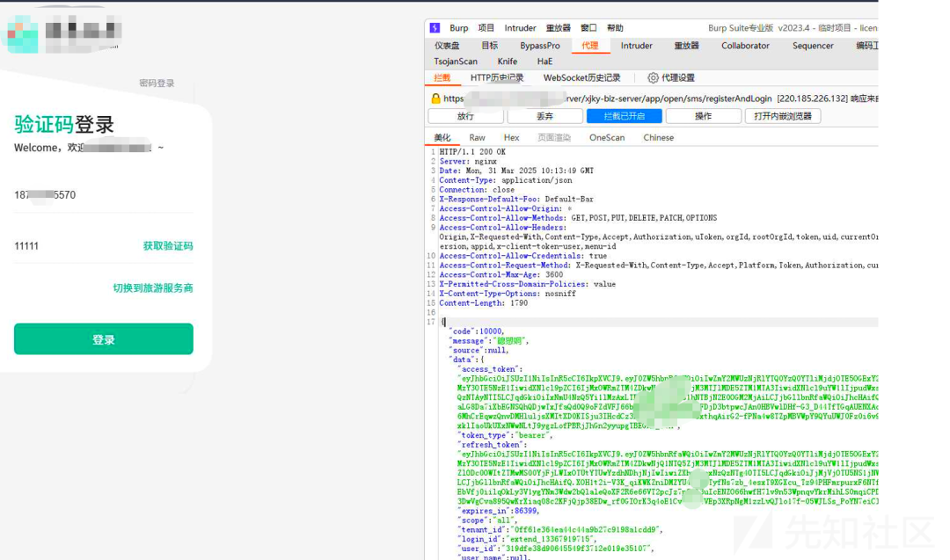This screenshot has height=560, width=950.
Task: Click the HTTPS padlock icon
Action: tap(435, 98)
